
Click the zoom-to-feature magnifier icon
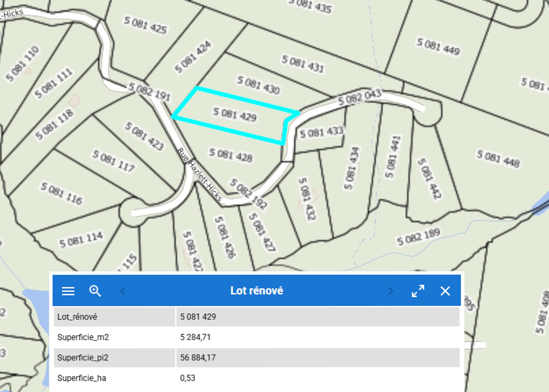click(95, 291)
